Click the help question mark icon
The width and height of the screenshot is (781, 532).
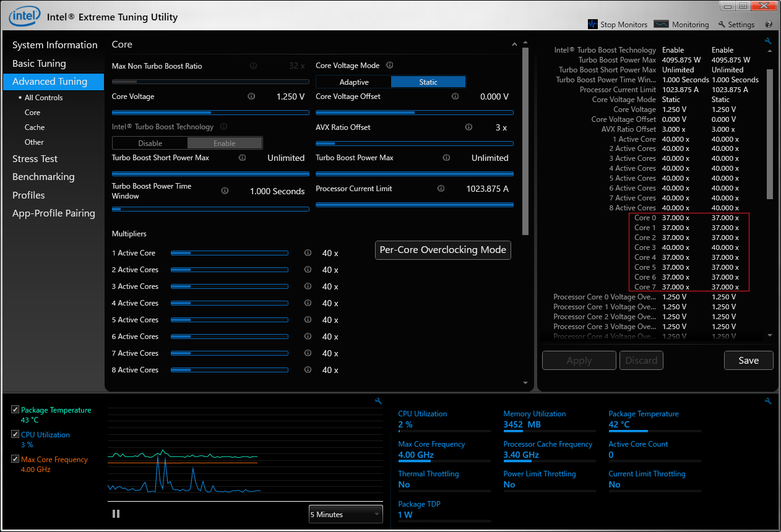click(769, 24)
